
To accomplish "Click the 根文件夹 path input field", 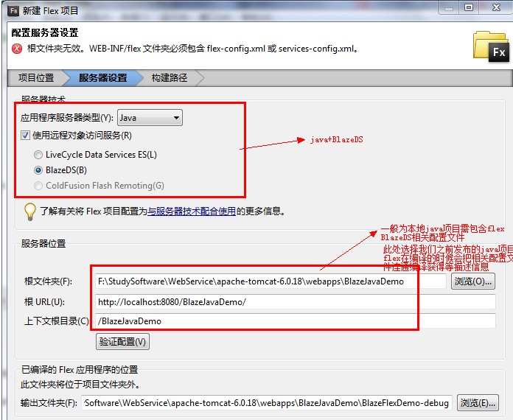I will coord(271,281).
